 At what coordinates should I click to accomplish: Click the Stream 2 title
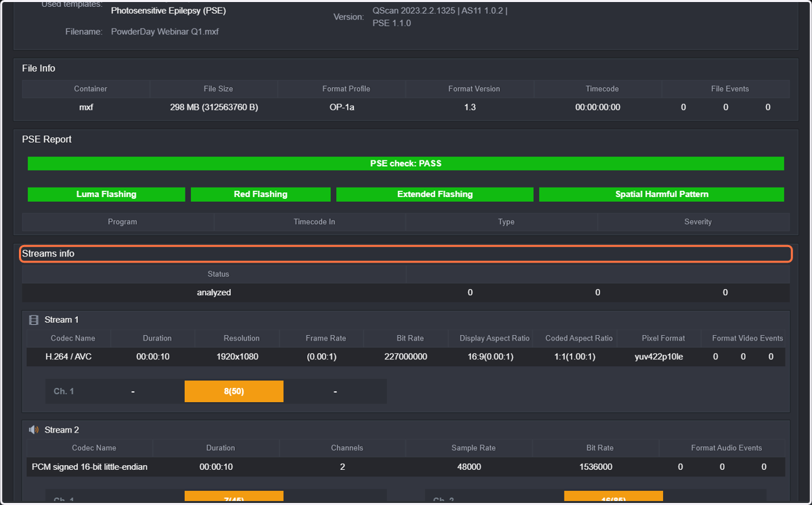(x=62, y=430)
